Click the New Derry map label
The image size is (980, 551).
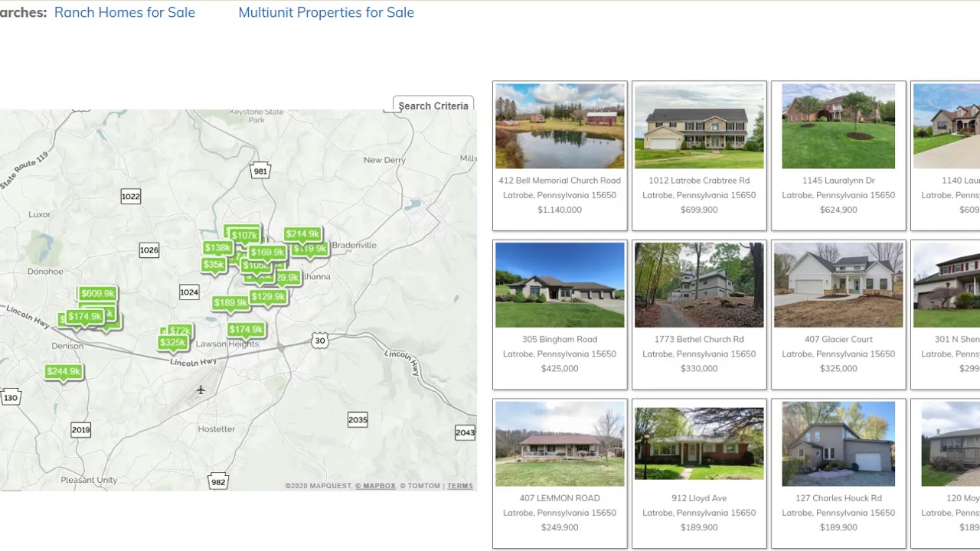[x=384, y=160]
